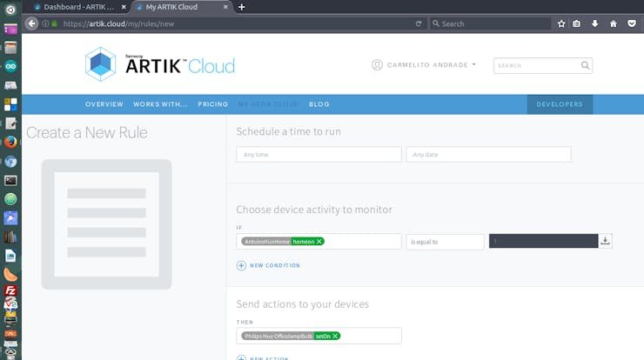Click the magnifier icon in site search

586,65
